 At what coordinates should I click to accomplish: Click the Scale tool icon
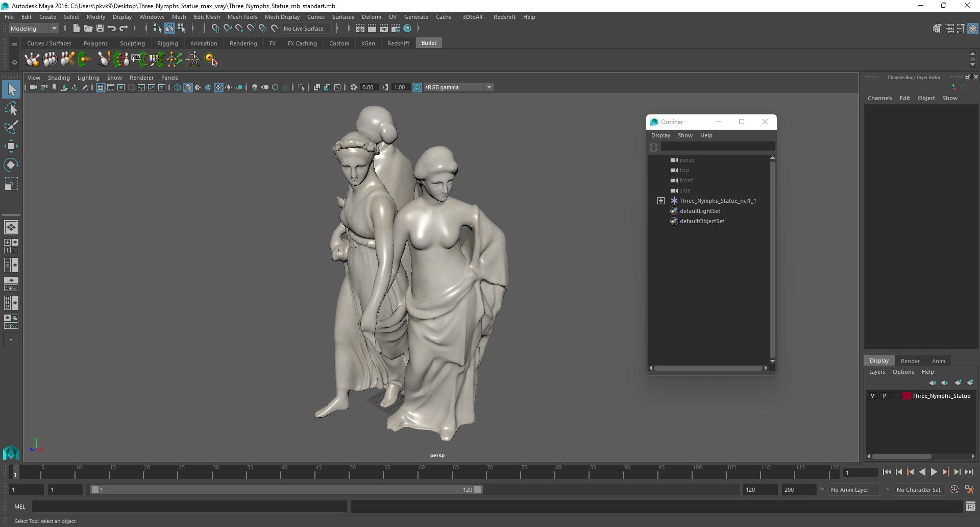tap(11, 184)
